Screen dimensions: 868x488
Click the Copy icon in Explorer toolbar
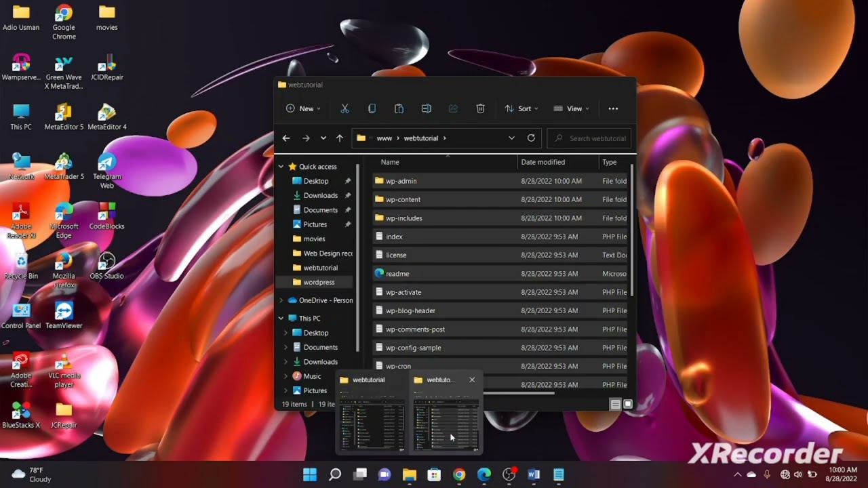pos(372,108)
